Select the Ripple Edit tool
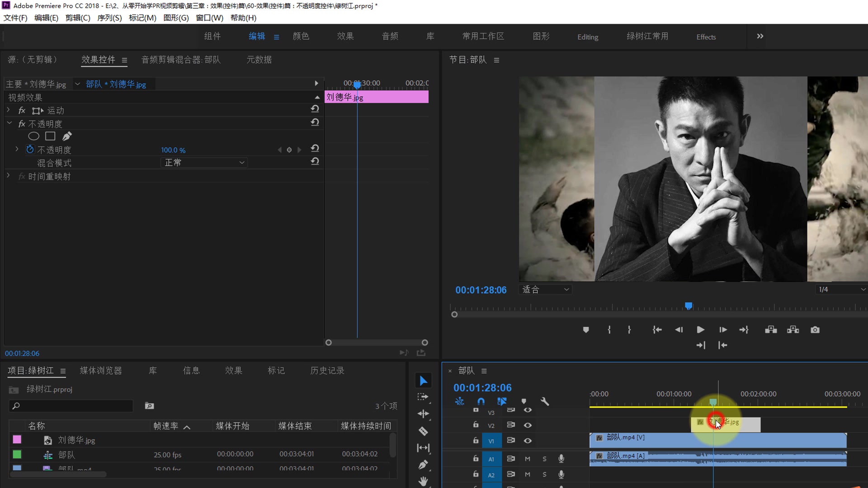This screenshot has height=488, width=868. click(x=423, y=414)
